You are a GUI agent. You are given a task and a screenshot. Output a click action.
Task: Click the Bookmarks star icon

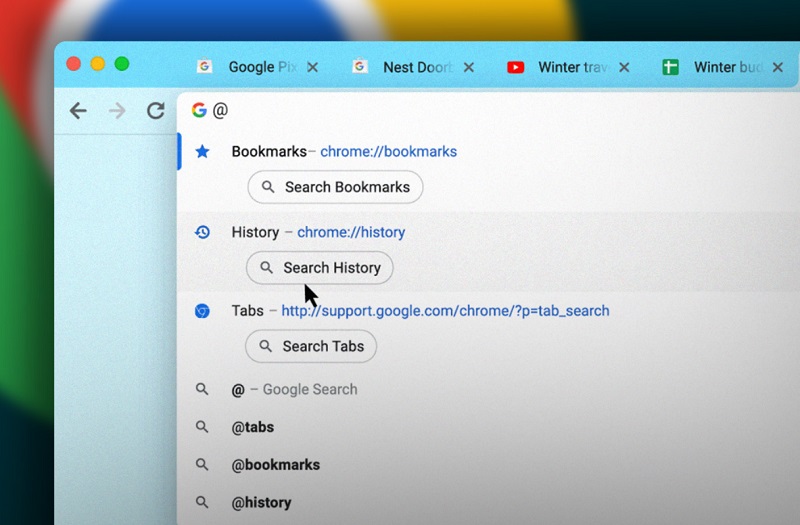[202, 152]
